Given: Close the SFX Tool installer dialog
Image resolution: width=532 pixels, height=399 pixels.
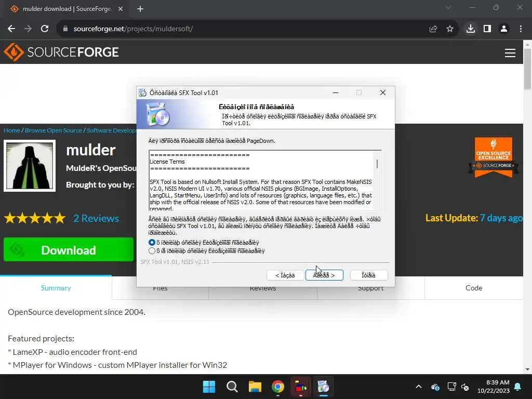Looking at the screenshot, I should coord(383,92).
